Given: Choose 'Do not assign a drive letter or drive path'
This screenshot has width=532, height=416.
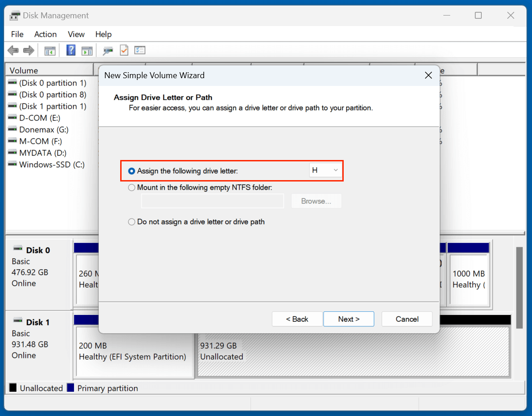Looking at the screenshot, I should tap(132, 222).
